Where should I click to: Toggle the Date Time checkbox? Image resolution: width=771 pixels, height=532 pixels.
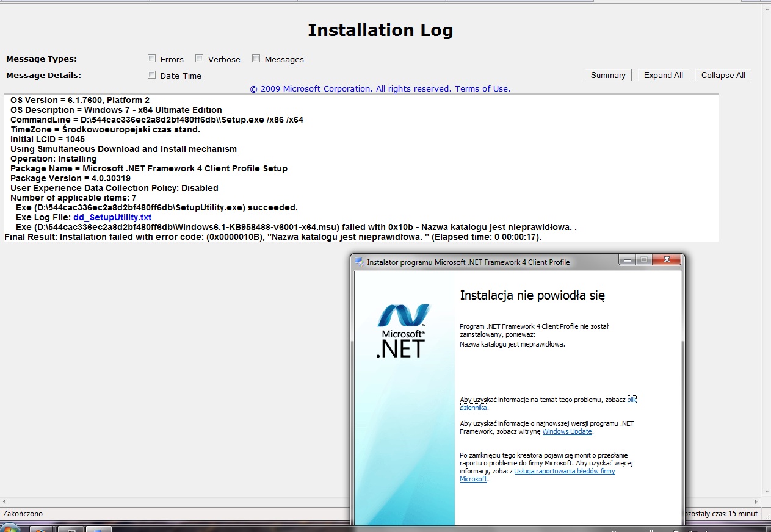[x=152, y=75]
